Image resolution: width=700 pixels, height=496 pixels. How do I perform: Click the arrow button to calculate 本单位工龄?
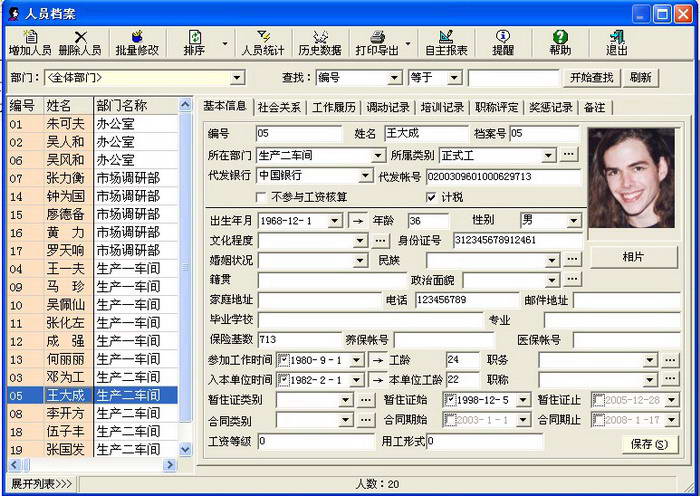coord(378,379)
